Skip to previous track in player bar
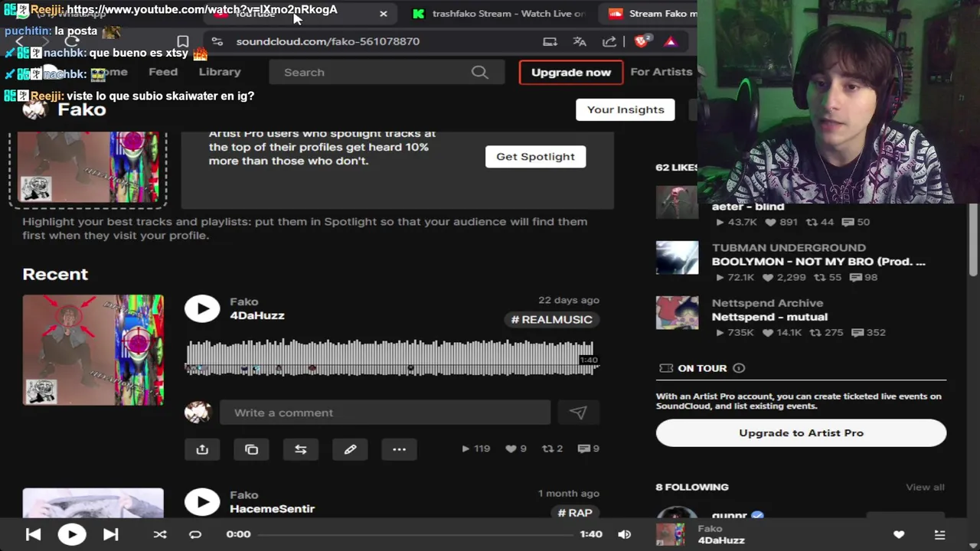The width and height of the screenshot is (980, 551). (x=33, y=534)
